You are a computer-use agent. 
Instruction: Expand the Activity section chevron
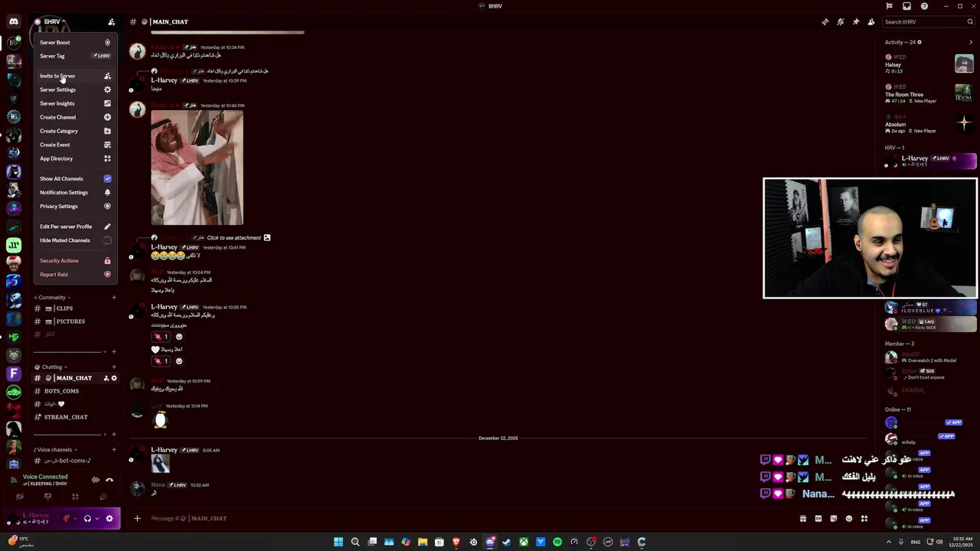[x=971, y=42]
